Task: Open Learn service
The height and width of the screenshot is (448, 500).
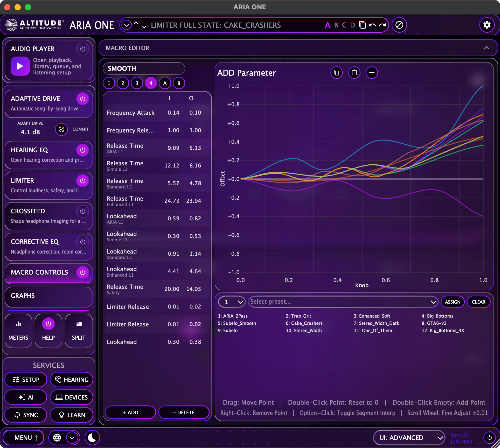Action: [72, 415]
